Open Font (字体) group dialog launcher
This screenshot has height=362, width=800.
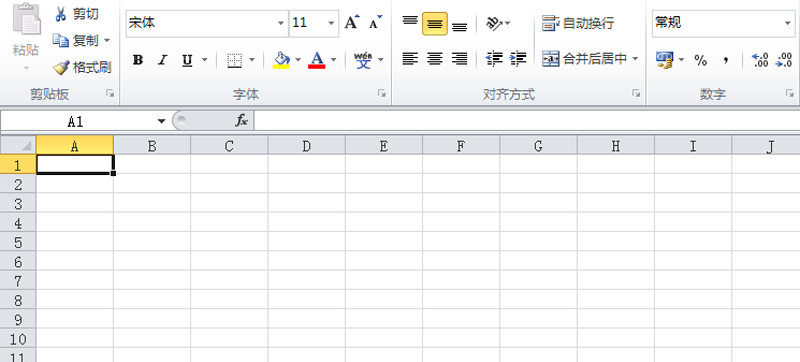point(382,93)
